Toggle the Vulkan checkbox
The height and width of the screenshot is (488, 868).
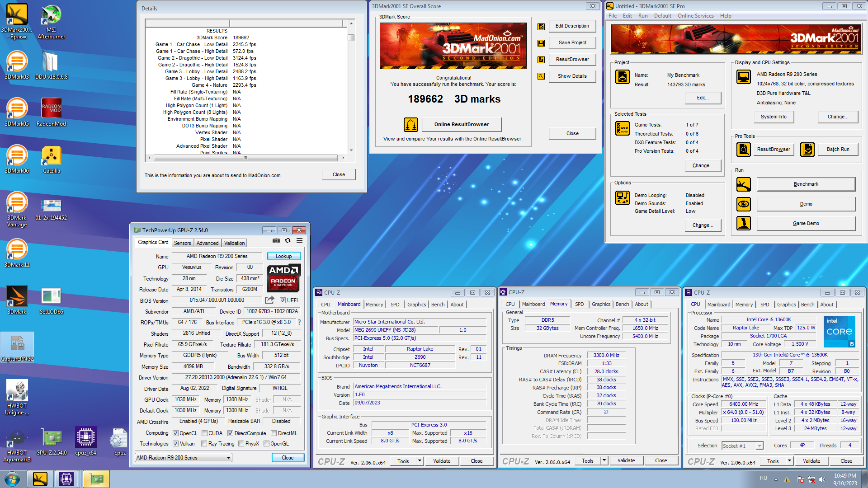click(x=175, y=444)
